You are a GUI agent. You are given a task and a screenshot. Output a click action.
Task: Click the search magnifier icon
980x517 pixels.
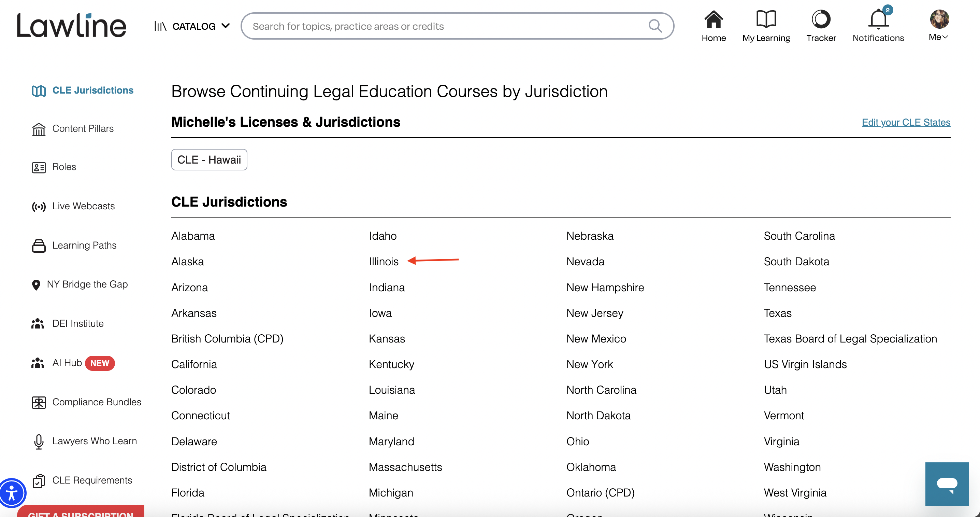[655, 26]
